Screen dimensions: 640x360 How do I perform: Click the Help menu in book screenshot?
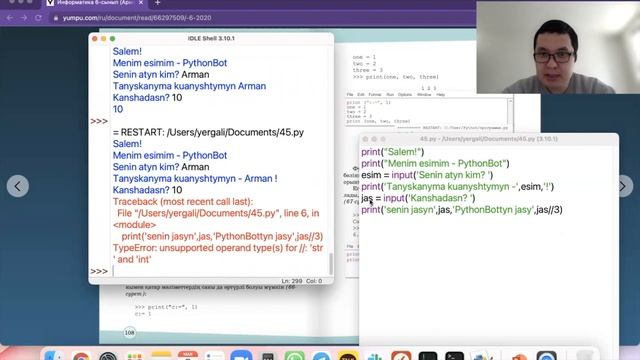tap(440, 95)
